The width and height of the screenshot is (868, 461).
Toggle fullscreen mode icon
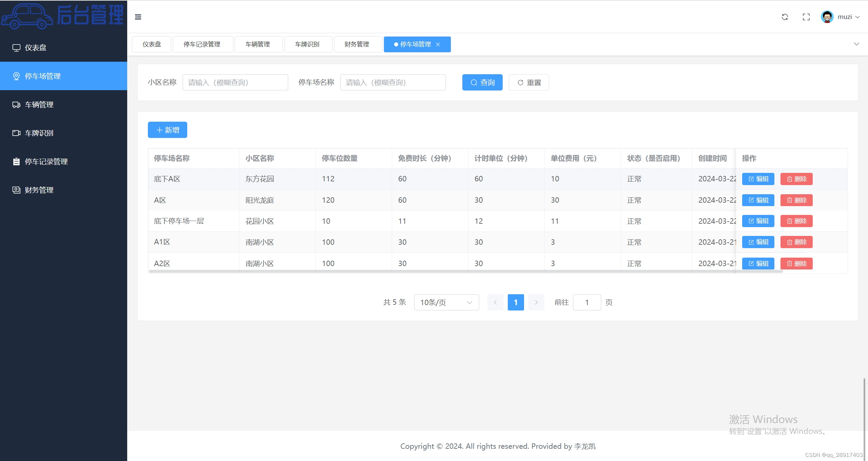click(806, 17)
